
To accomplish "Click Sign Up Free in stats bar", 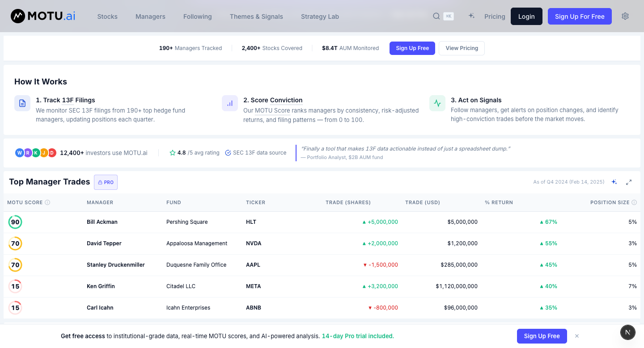I will (x=412, y=48).
